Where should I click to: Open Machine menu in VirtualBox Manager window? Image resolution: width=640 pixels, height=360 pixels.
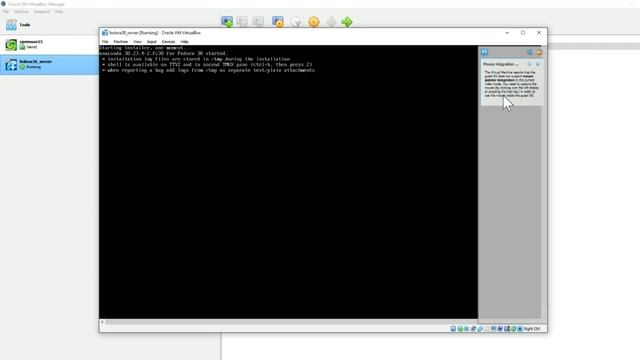click(22, 12)
